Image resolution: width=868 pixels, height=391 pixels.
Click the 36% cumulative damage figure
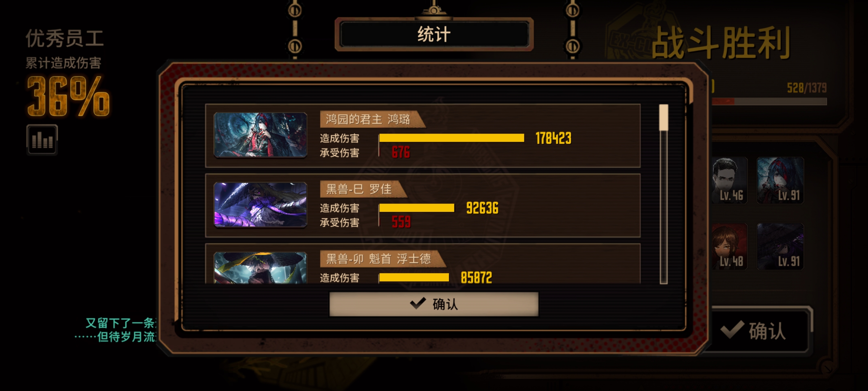click(x=68, y=97)
